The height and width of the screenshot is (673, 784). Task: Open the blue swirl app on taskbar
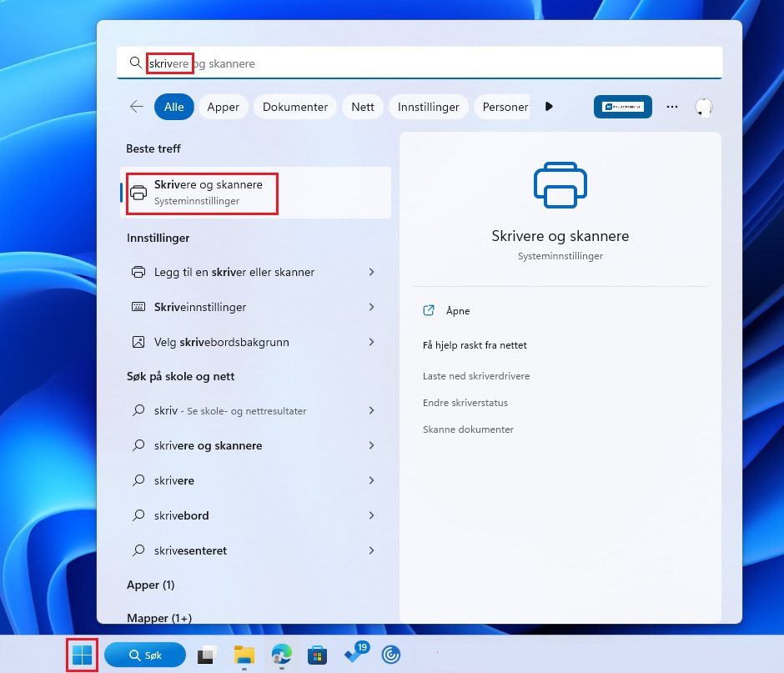click(391, 655)
